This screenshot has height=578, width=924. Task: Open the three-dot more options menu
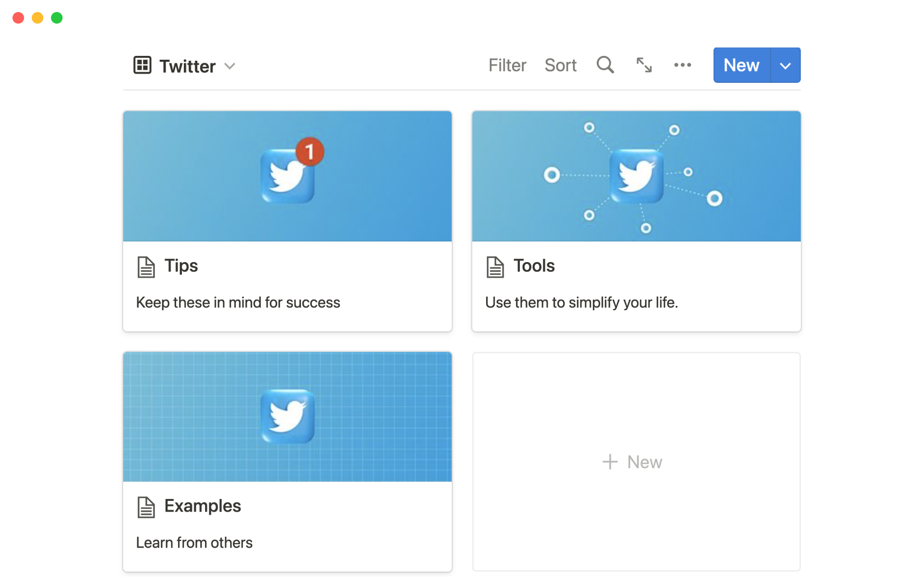click(x=682, y=65)
